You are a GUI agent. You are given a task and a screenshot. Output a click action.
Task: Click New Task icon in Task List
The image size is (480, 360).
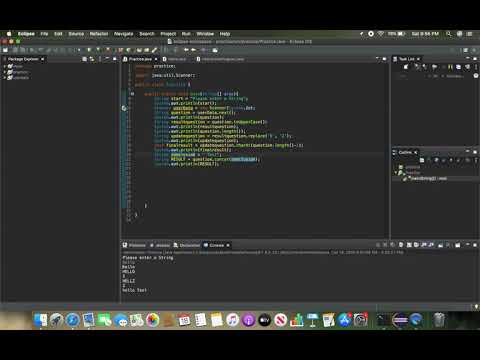(406, 67)
